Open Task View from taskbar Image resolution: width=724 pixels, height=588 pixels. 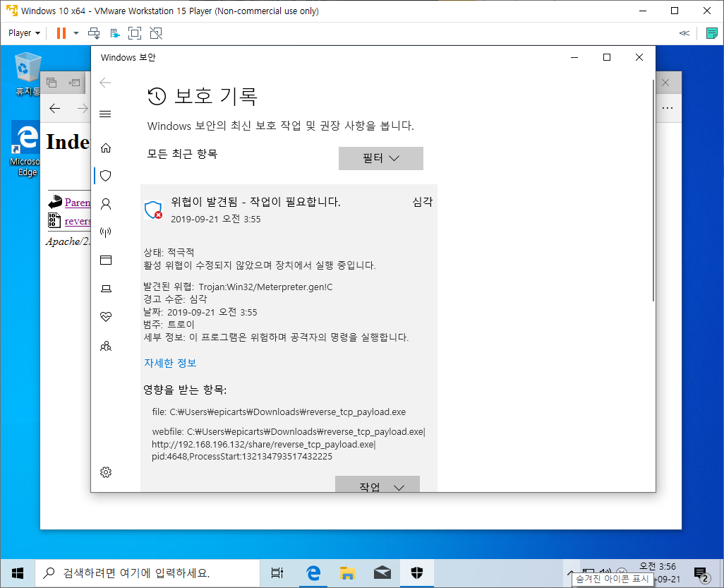pos(277,573)
